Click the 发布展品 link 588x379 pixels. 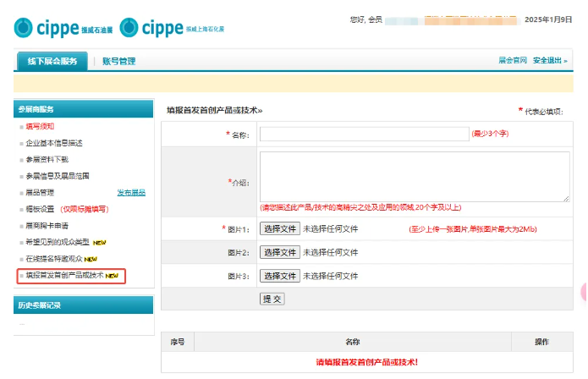tap(131, 192)
